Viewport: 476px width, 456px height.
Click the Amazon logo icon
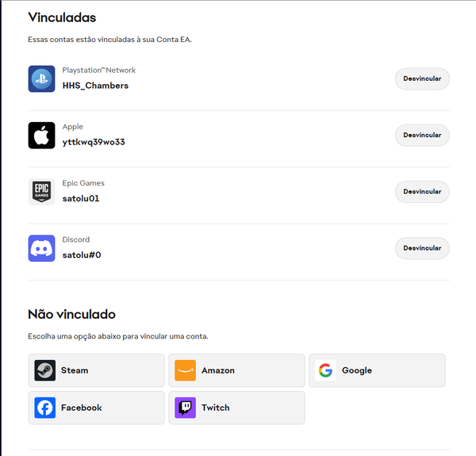point(185,370)
